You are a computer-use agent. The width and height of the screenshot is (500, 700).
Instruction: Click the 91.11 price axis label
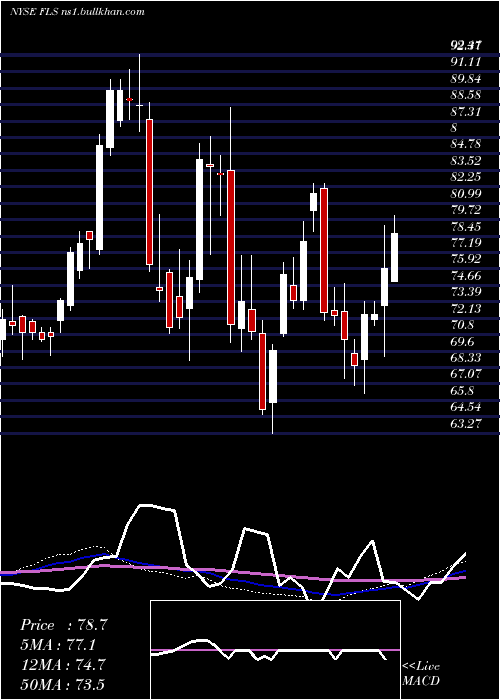click(465, 62)
